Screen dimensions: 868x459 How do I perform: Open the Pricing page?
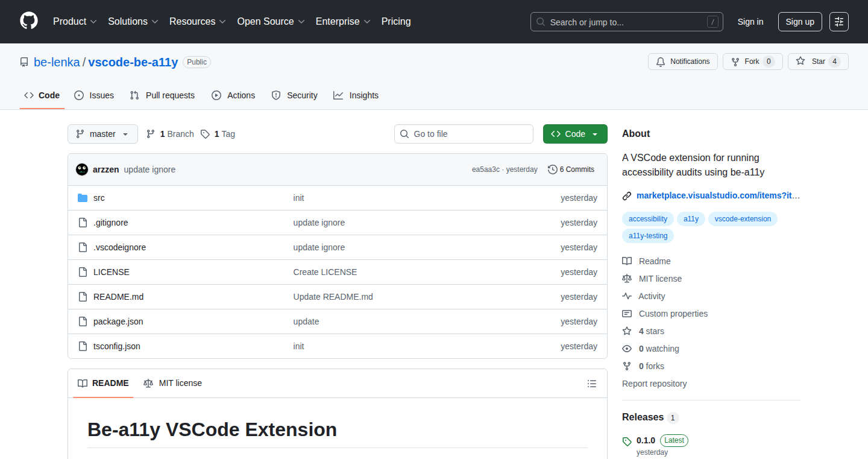396,21
